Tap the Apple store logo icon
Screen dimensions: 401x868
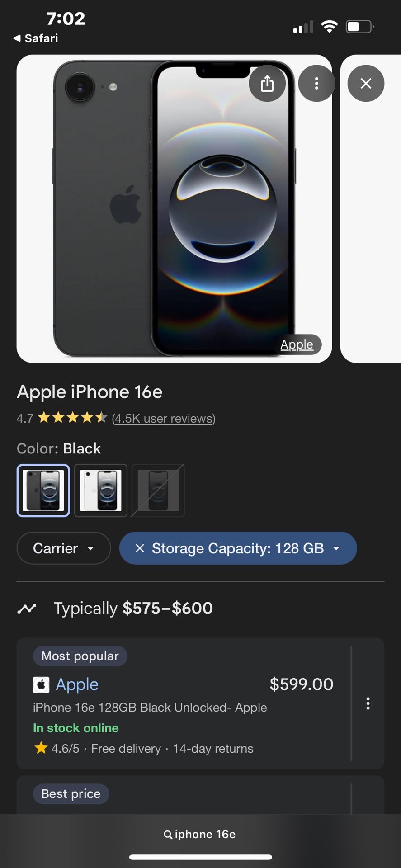click(x=41, y=685)
